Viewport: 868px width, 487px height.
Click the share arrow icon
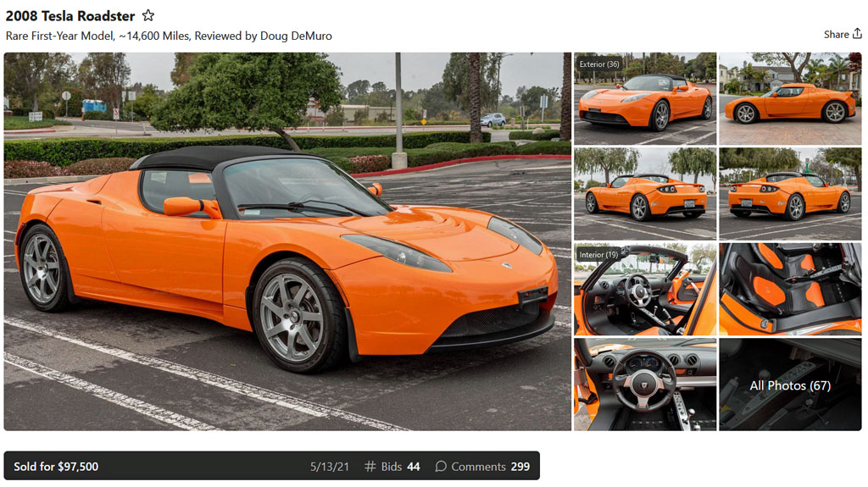point(857,35)
